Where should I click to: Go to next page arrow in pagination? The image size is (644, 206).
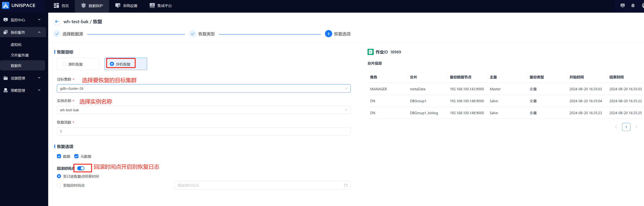tap(636, 127)
